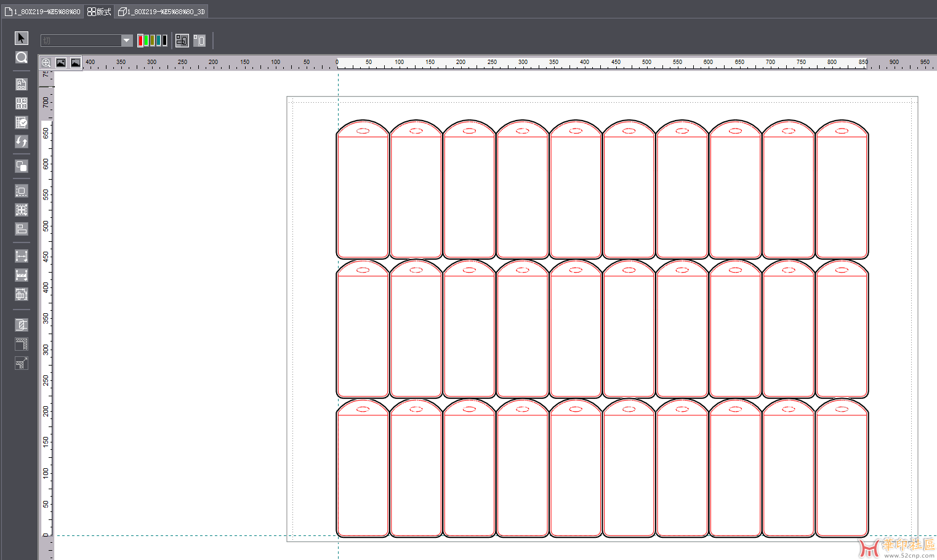The height and width of the screenshot is (560, 937).
Task: Switch to the 1_80X219 _3D tab
Action: [x=161, y=12]
